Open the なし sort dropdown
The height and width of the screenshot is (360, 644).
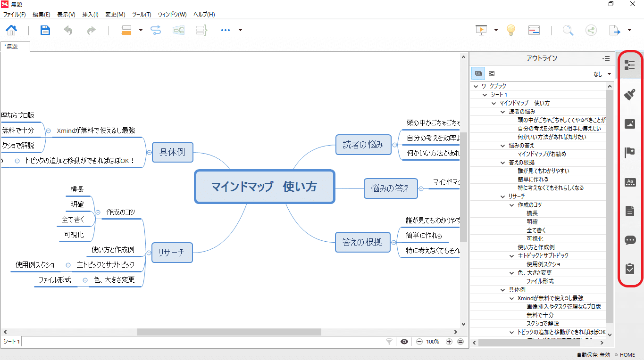(x=602, y=74)
